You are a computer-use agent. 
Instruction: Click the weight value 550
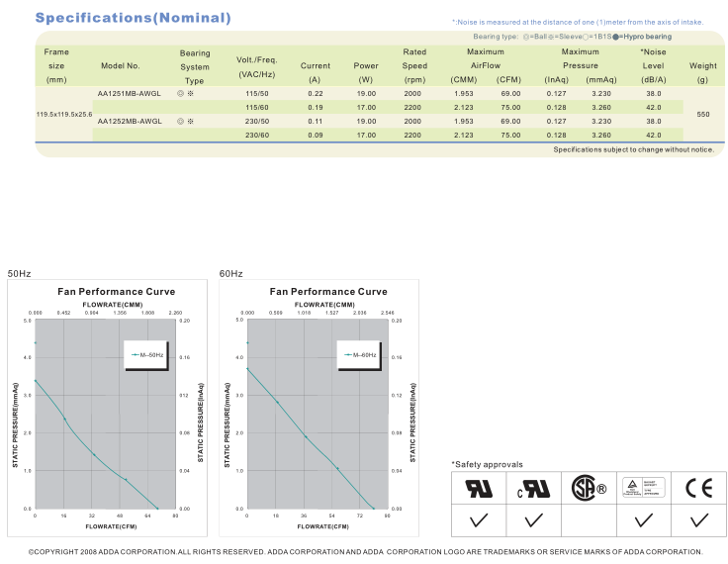(x=703, y=115)
